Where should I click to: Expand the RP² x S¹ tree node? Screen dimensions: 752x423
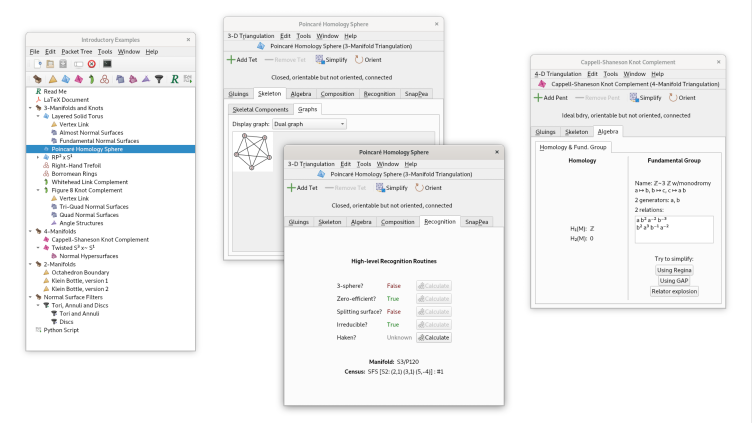(x=36, y=156)
